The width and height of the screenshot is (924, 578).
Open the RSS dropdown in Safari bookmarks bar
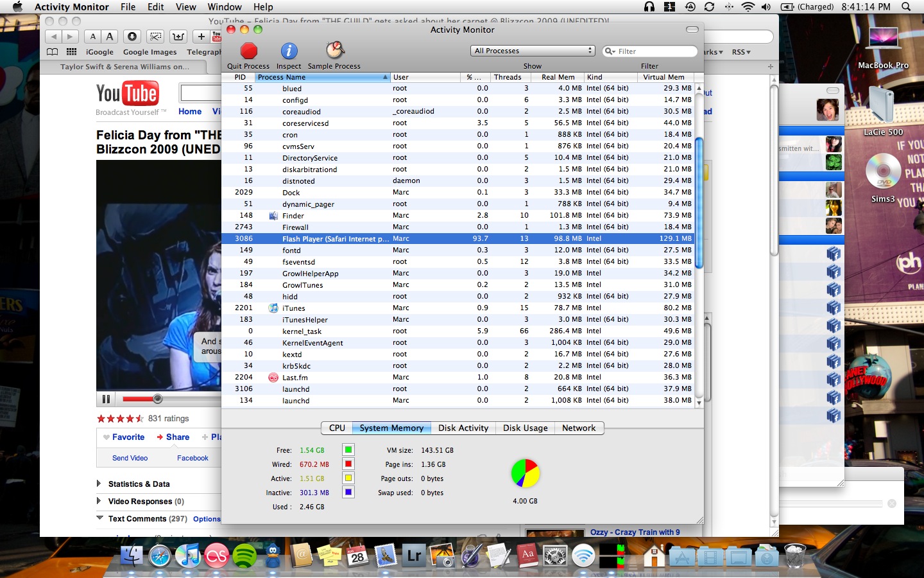741,52
